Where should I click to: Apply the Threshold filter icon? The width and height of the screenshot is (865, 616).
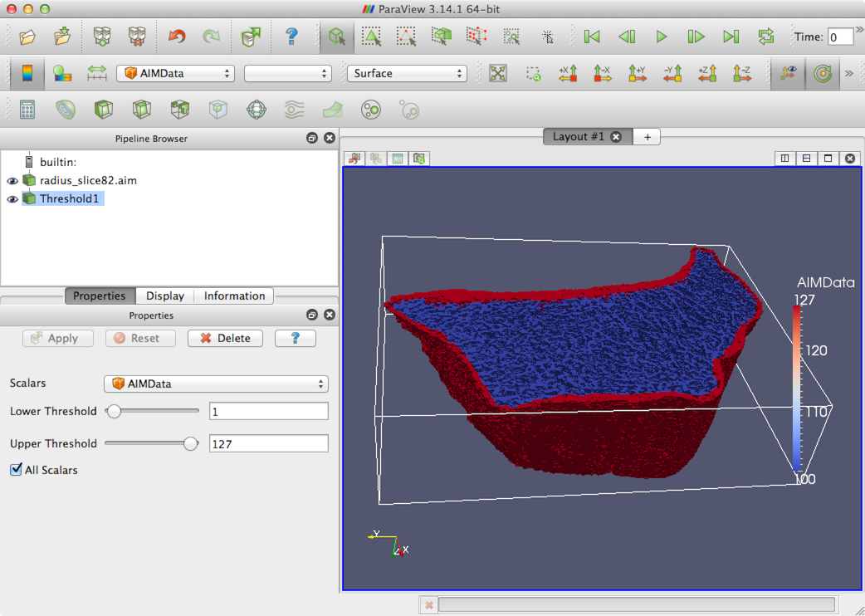click(180, 110)
